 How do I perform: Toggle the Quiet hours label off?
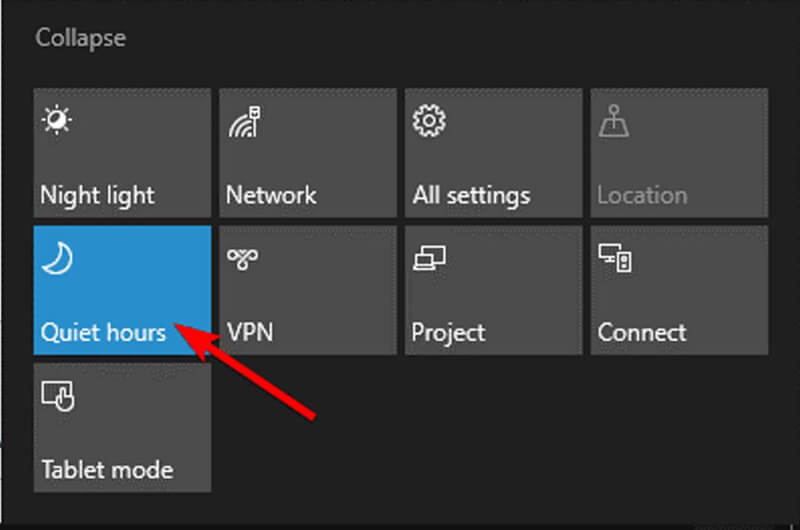[x=104, y=333]
